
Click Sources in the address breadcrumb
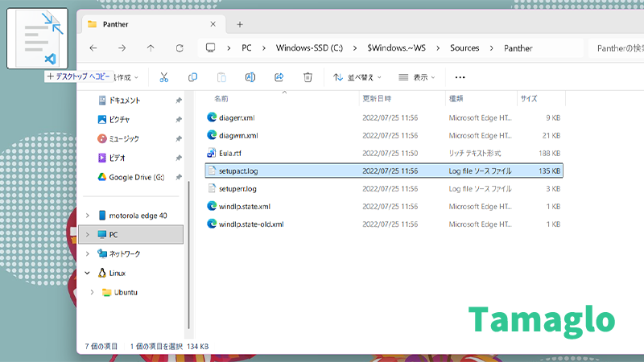[x=464, y=48]
